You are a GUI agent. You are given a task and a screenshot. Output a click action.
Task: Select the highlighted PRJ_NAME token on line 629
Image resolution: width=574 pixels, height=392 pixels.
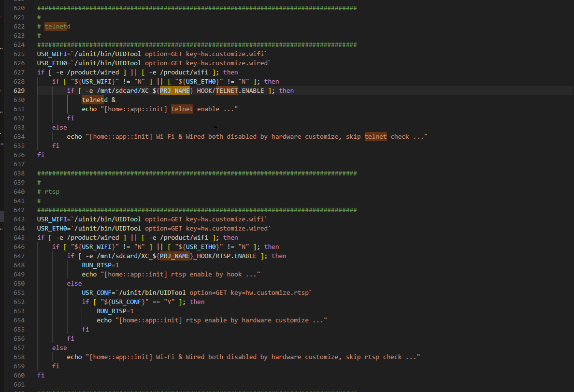tap(174, 90)
